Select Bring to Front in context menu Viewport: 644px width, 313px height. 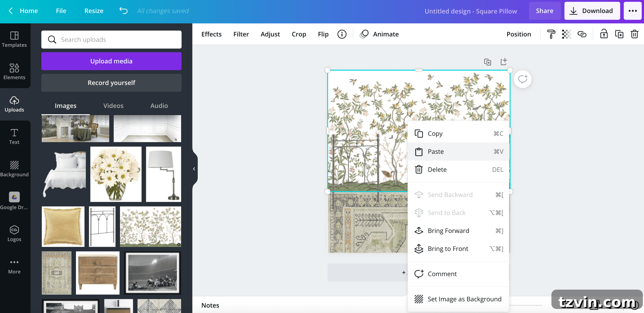click(459, 249)
